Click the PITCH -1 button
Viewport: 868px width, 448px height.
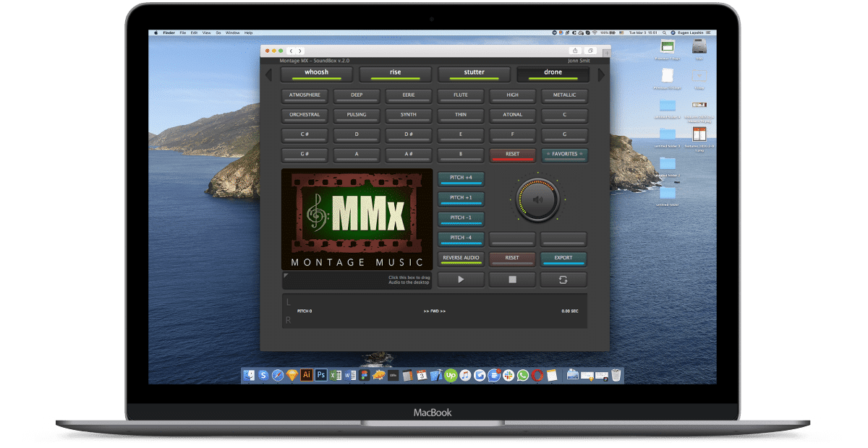[x=461, y=219]
